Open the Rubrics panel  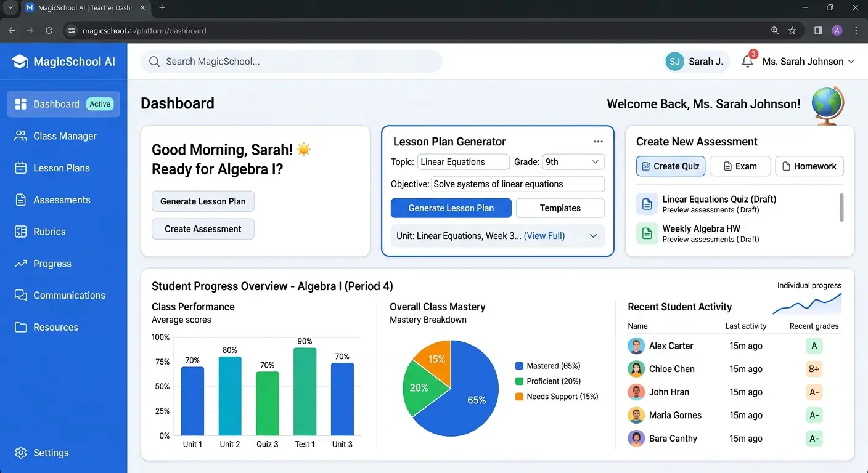point(20,231)
